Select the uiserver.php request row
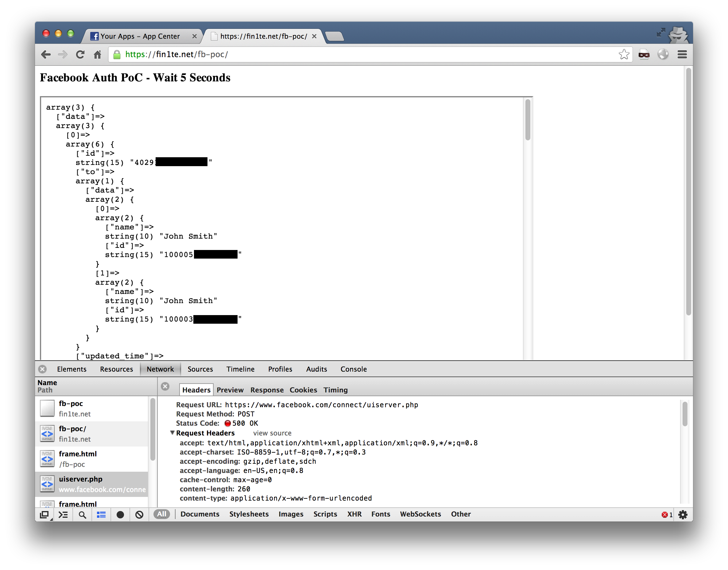The image size is (728, 570). tap(92, 484)
